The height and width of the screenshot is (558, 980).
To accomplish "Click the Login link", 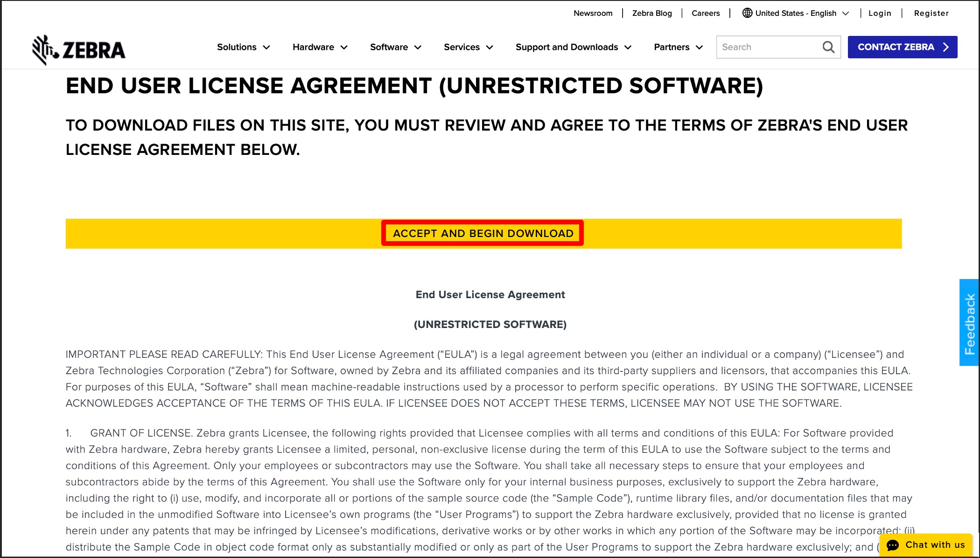I will (879, 13).
